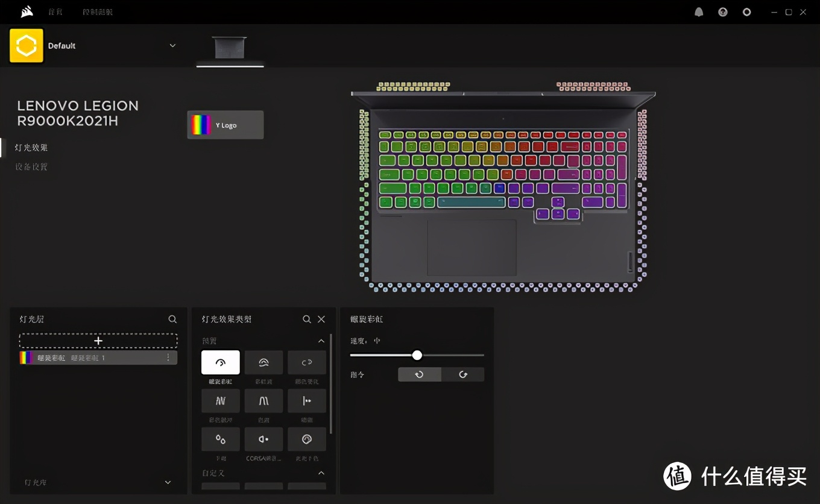This screenshot has height=504, width=820.
Task: Click the rainbow swatch on the lighting layer
Action: click(27, 358)
